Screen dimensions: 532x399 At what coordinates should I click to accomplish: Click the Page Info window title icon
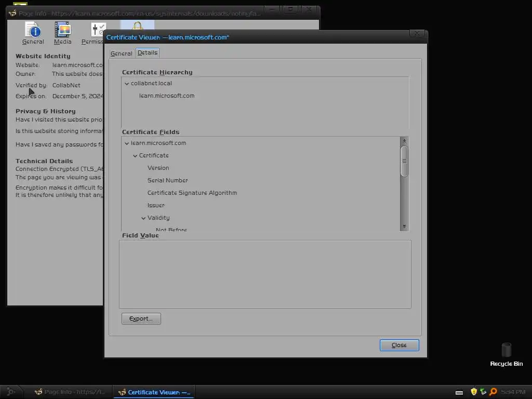click(x=12, y=13)
